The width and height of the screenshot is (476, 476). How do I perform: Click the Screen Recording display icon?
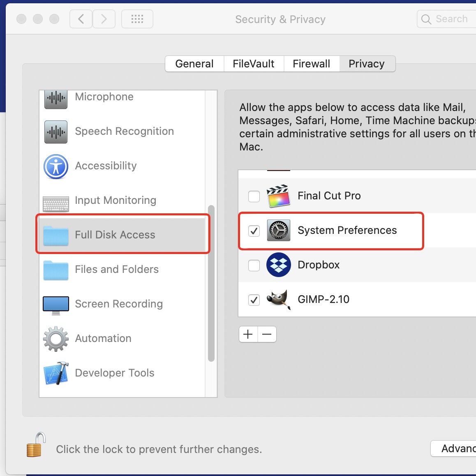tap(55, 304)
